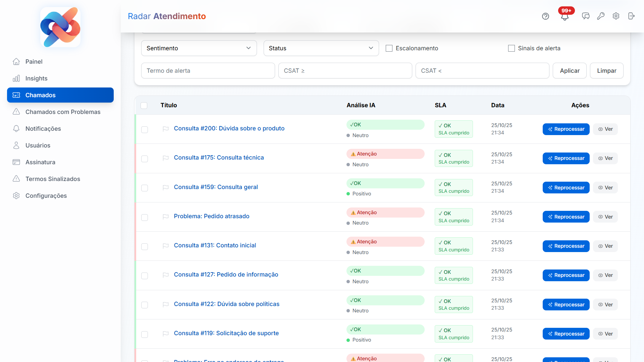Select all rows via the header checkbox
Image resolution: width=644 pixels, height=362 pixels.
[x=144, y=105]
